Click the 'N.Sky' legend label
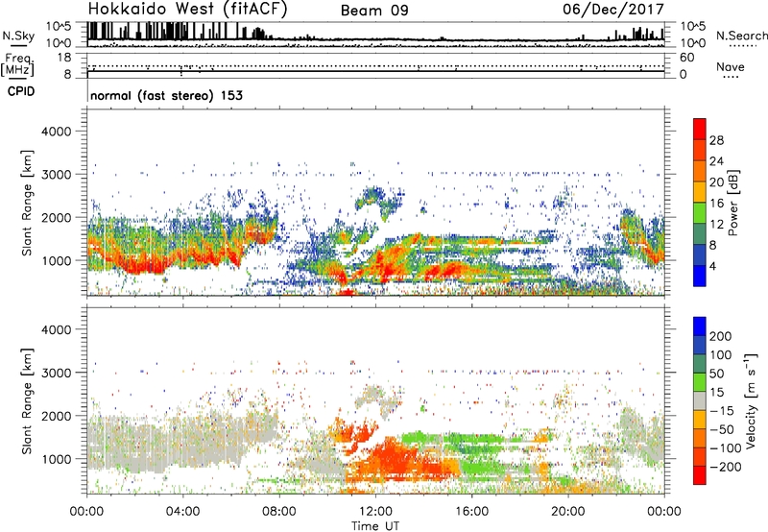Viewport: 768px width, 532px height. coord(18,36)
